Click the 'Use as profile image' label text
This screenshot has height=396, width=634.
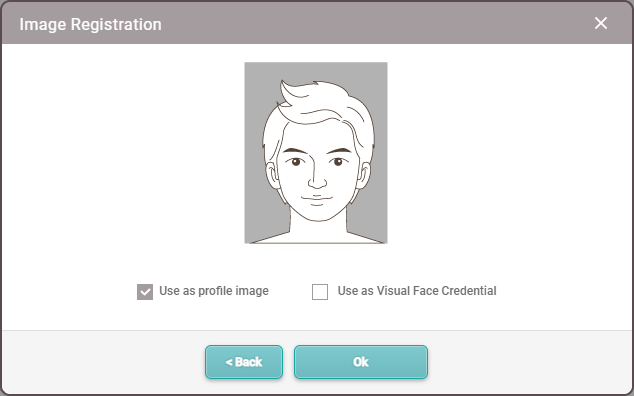(214, 291)
